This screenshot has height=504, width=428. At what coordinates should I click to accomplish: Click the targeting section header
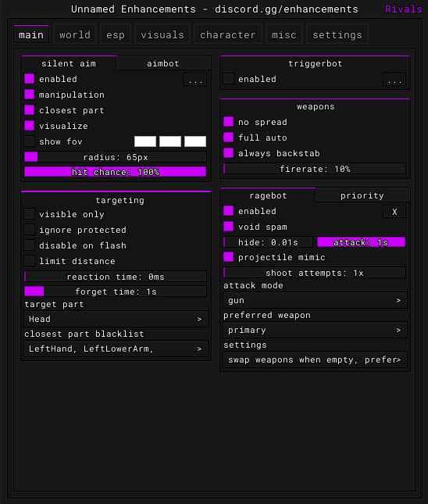click(x=119, y=200)
